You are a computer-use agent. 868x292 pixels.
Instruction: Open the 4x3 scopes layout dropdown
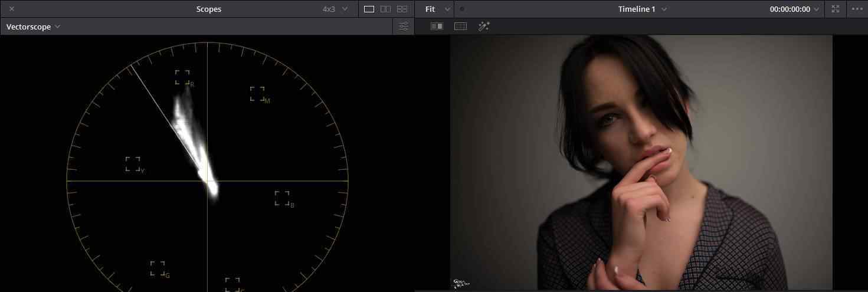[335, 9]
